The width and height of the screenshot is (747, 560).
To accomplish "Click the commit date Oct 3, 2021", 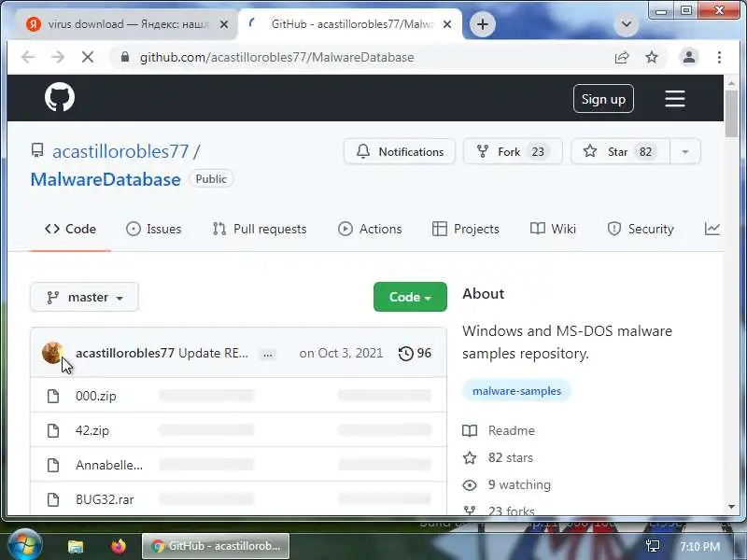I will click(x=341, y=353).
